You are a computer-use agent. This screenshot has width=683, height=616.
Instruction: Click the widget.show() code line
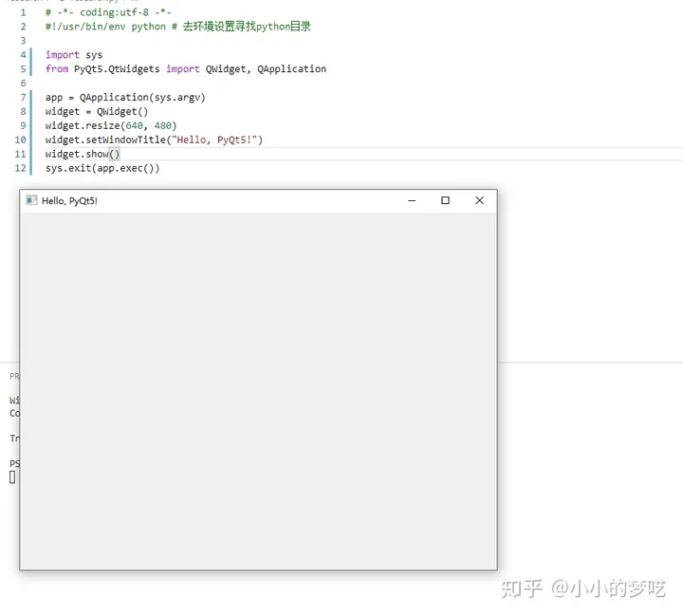point(83,154)
